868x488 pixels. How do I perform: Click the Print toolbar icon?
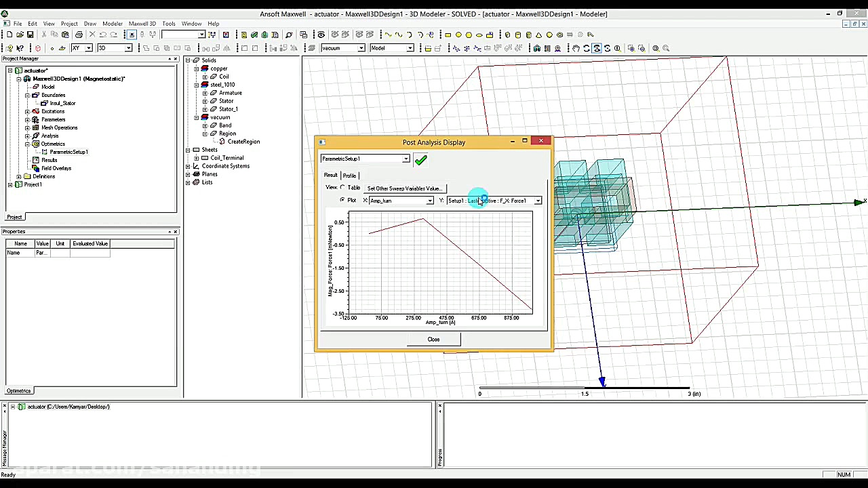[x=79, y=35]
